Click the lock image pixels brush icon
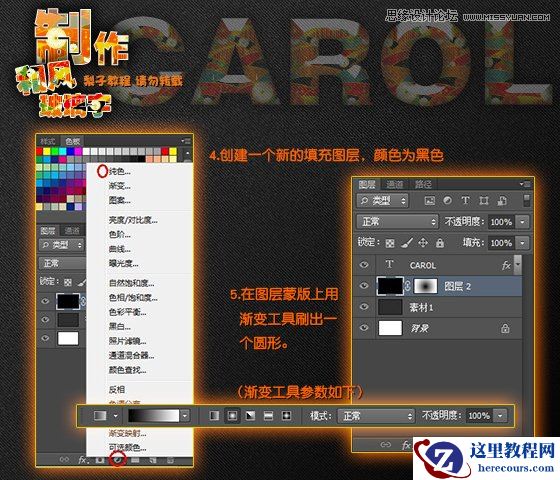This screenshot has width=560, height=480. 407,243
